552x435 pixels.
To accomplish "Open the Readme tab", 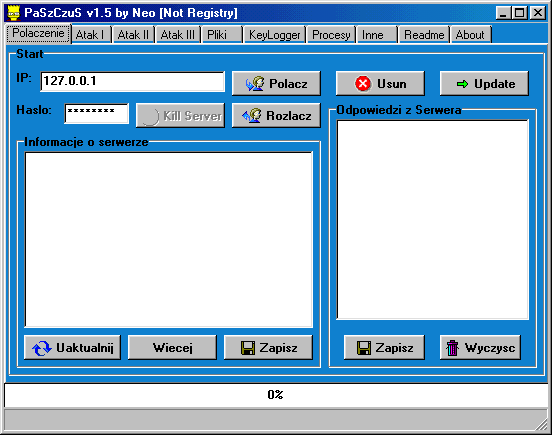I will (424, 35).
